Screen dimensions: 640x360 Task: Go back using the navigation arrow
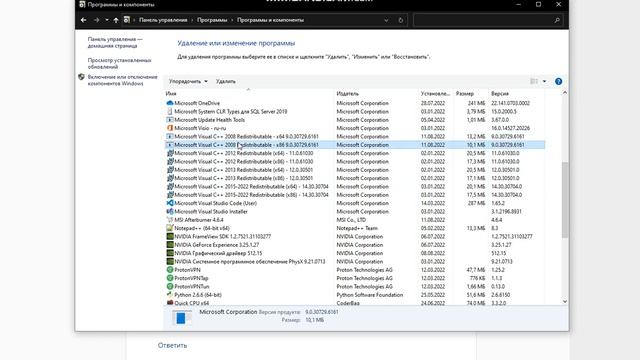coord(84,20)
